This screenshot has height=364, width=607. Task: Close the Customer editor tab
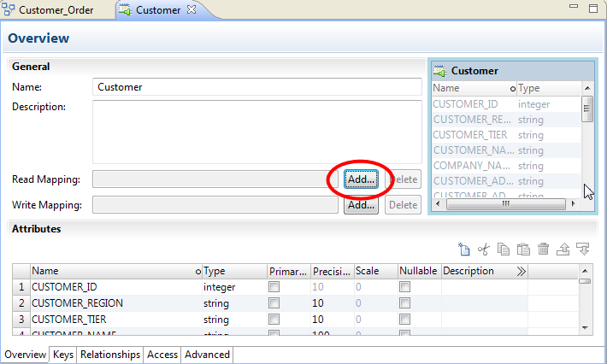(192, 10)
